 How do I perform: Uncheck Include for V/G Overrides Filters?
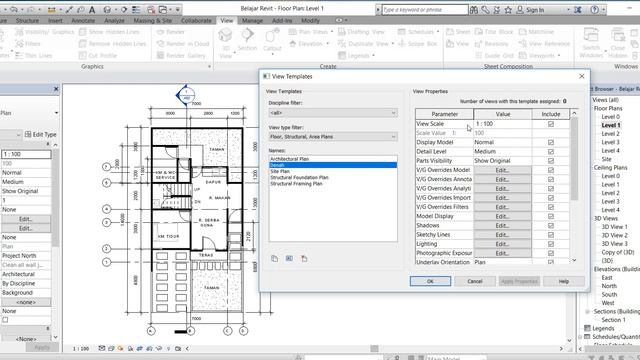click(551, 207)
